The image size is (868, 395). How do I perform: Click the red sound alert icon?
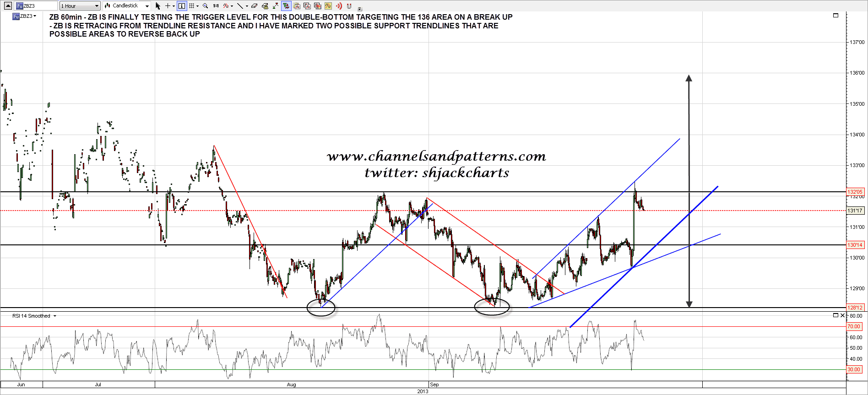339,6
